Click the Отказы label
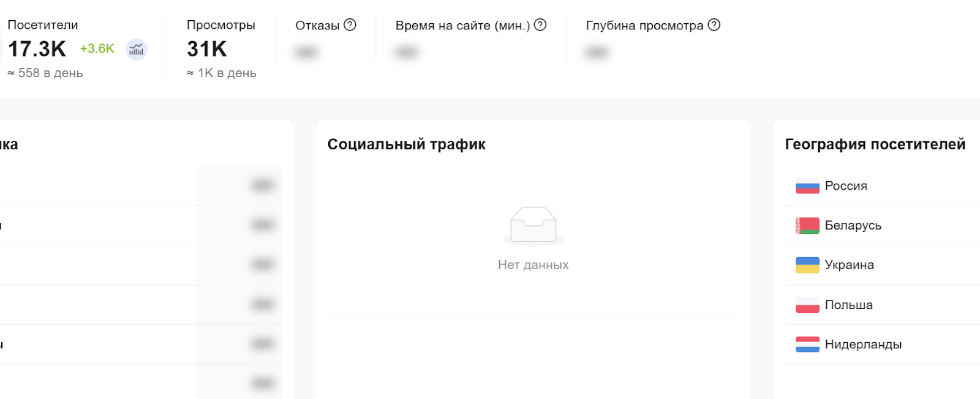 pos(317,26)
